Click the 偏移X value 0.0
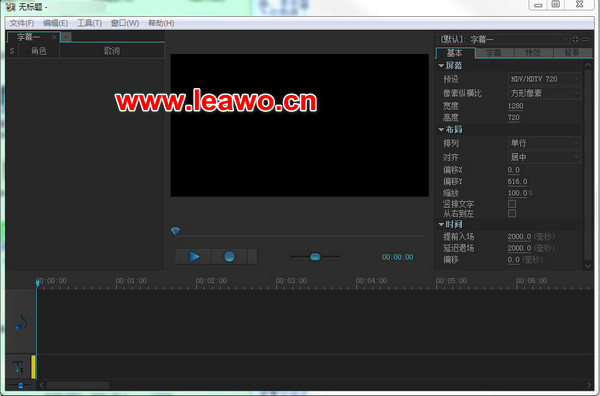The image size is (600, 396). (x=514, y=170)
